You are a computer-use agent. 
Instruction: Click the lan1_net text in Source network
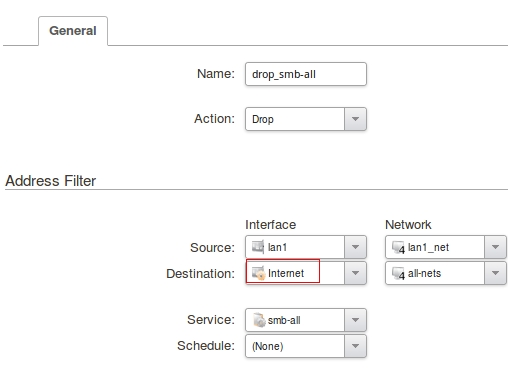(x=428, y=247)
